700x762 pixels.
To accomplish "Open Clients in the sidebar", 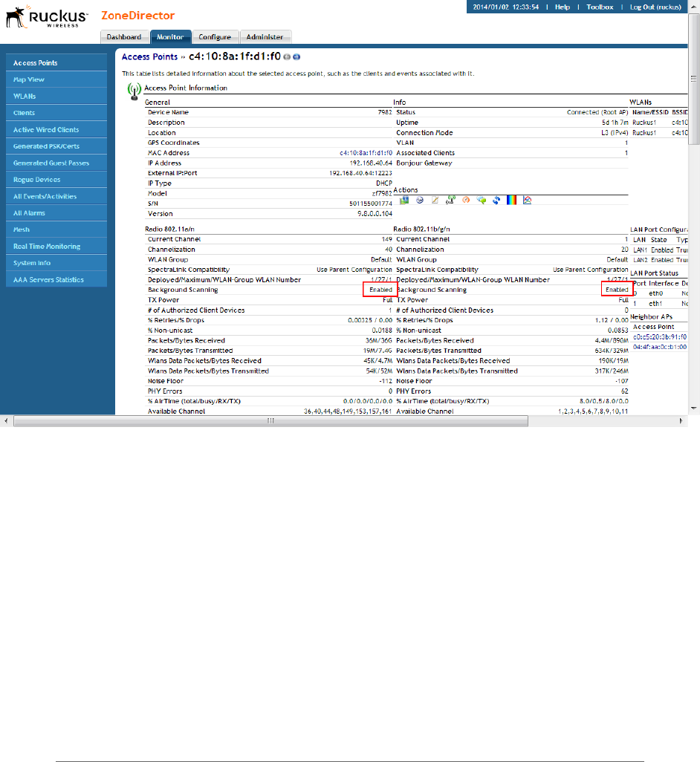I will pos(56,113).
